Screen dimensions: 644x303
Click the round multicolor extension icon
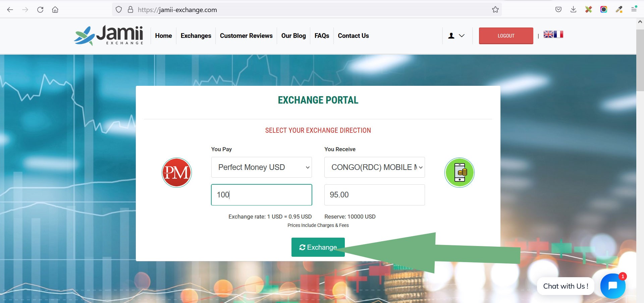point(604,10)
